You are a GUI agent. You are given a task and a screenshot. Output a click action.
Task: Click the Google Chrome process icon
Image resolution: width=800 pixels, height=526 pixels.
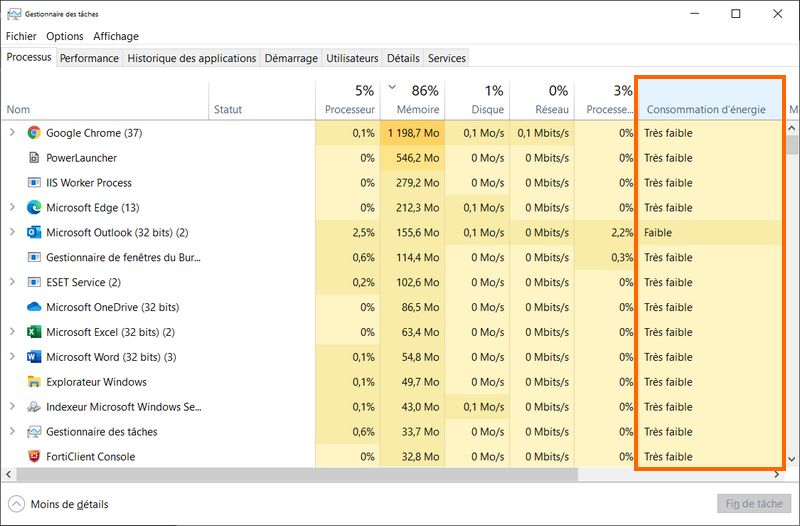[34, 133]
